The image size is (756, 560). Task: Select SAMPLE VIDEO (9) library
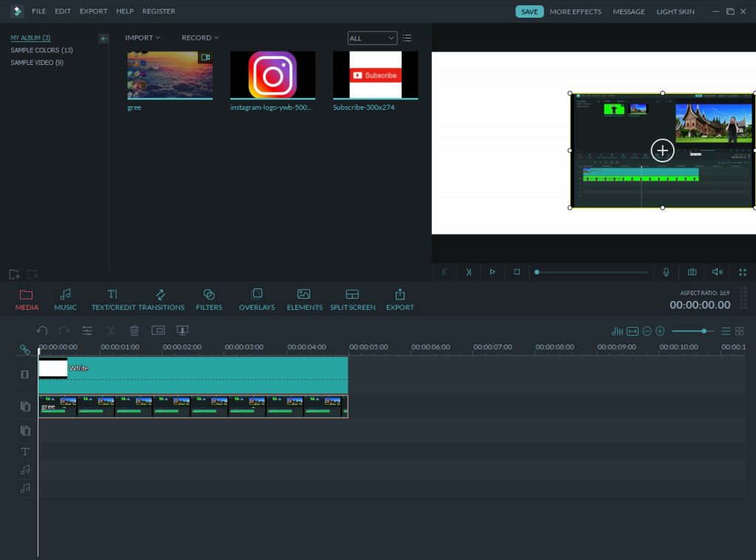[37, 63]
